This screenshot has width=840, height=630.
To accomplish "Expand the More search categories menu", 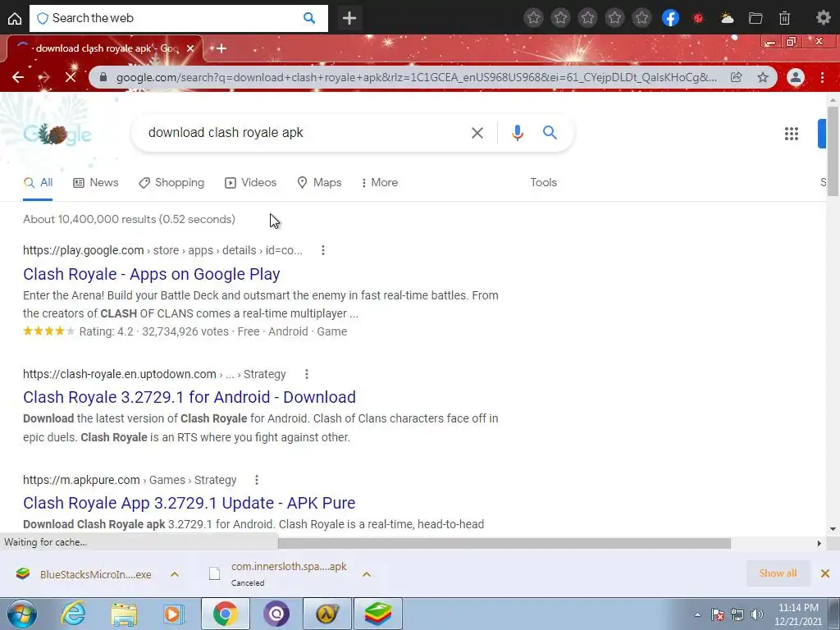I will coord(379,183).
